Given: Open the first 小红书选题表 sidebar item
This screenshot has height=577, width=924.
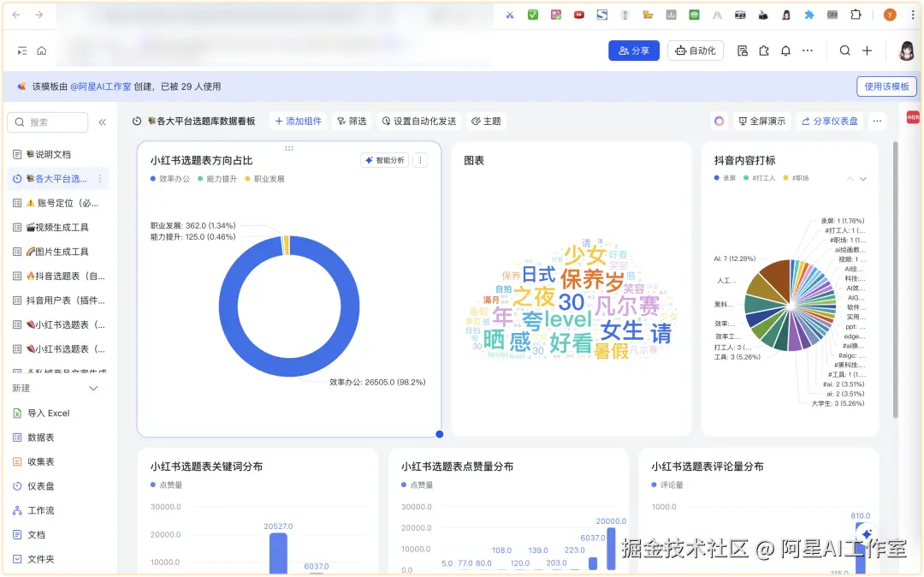Looking at the screenshot, I should (x=58, y=324).
